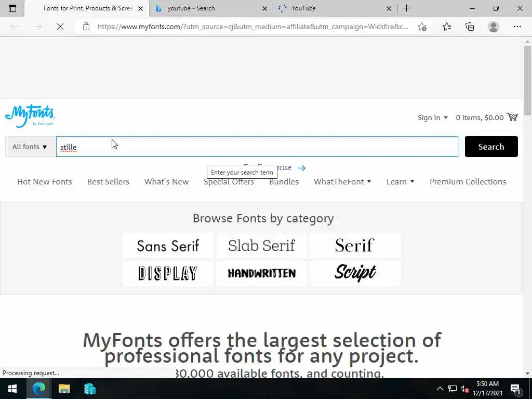The image size is (532, 399).
Task: Focus the font search input field
Action: click(258, 147)
